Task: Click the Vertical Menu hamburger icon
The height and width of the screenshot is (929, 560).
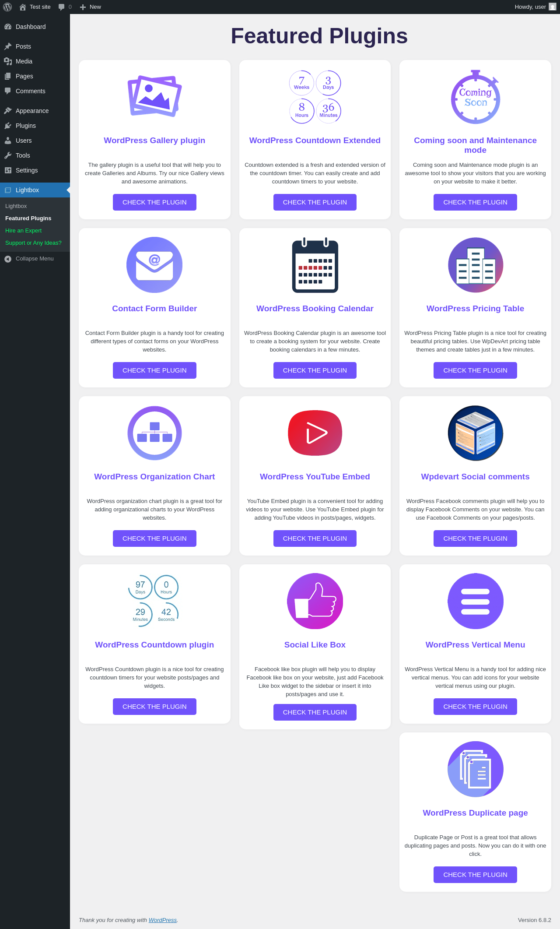Action: pos(476,601)
